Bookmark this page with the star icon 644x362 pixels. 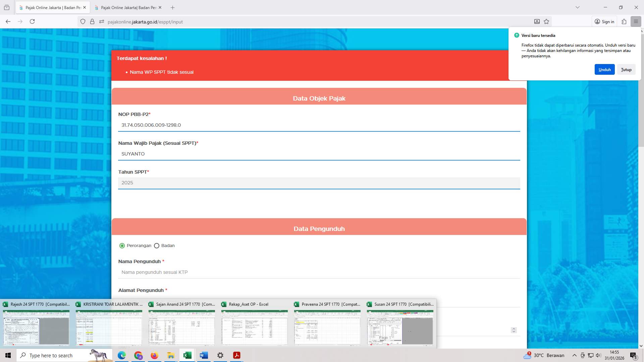[546, 21]
